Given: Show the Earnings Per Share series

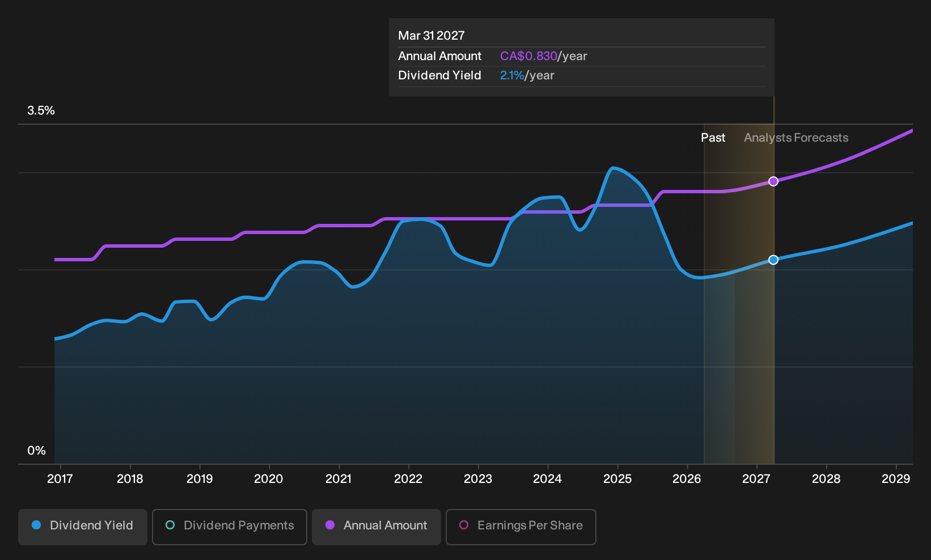Looking at the screenshot, I should click(521, 527).
